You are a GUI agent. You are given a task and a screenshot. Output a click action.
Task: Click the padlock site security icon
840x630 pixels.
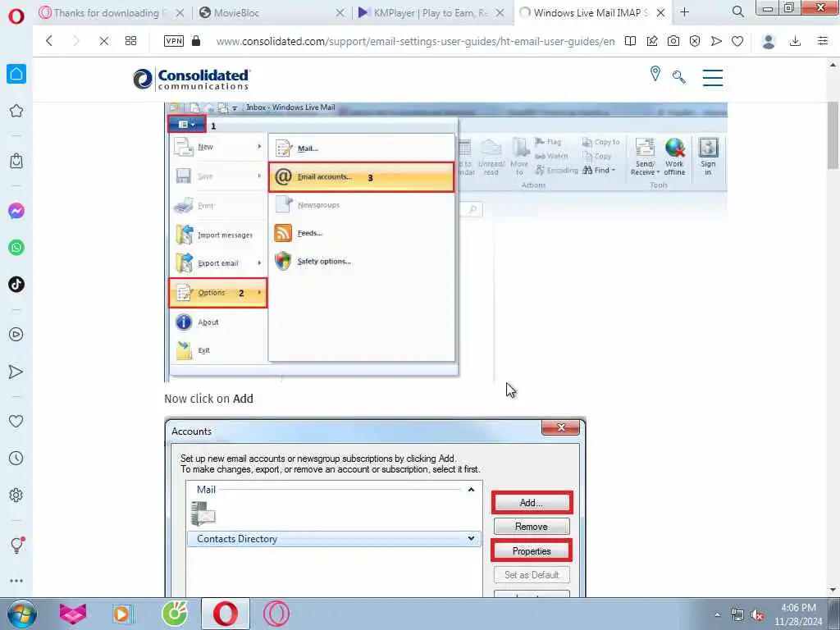point(196,41)
